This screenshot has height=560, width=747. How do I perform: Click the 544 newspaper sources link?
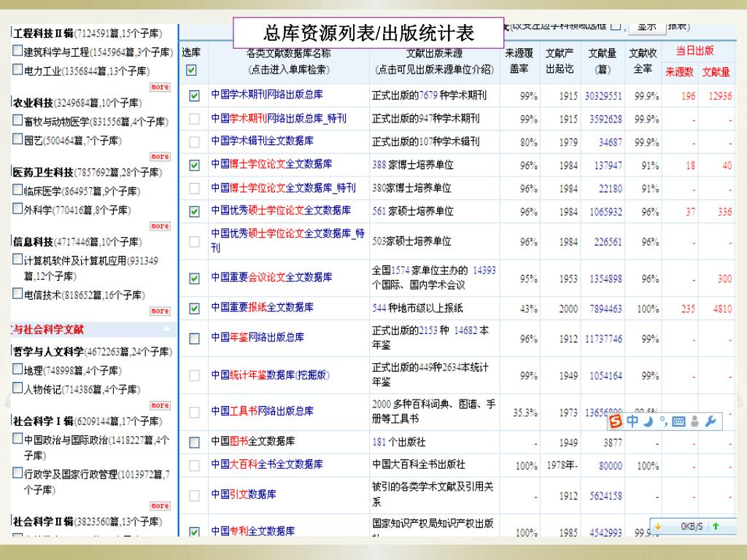379,308
